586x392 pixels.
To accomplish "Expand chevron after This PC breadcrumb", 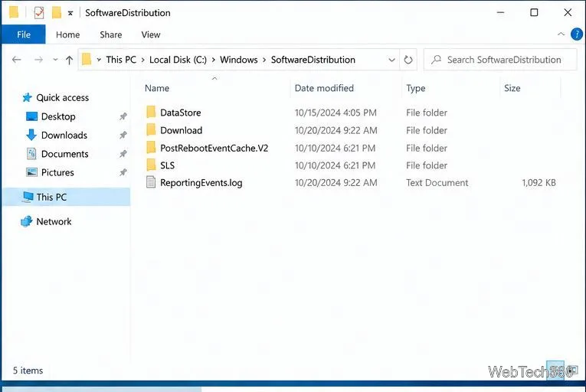I will pyautogui.click(x=142, y=60).
